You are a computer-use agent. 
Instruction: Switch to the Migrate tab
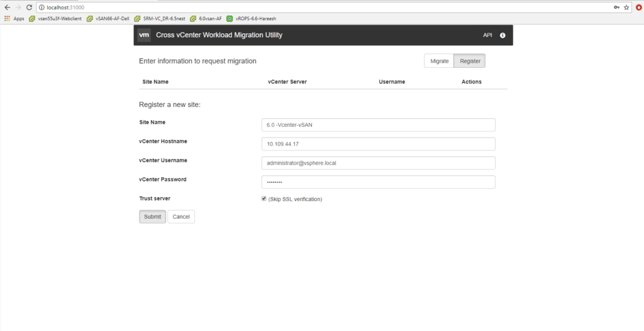pyautogui.click(x=439, y=61)
